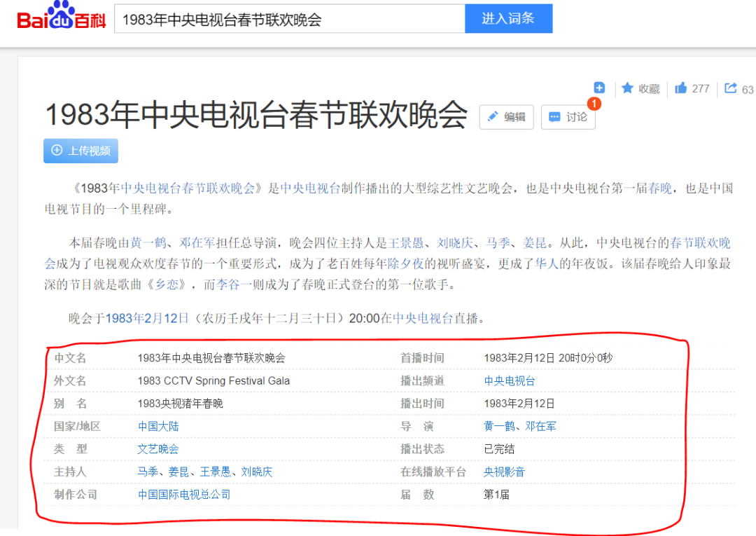Open 邓在军 in the 导演 row

pyautogui.click(x=540, y=427)
